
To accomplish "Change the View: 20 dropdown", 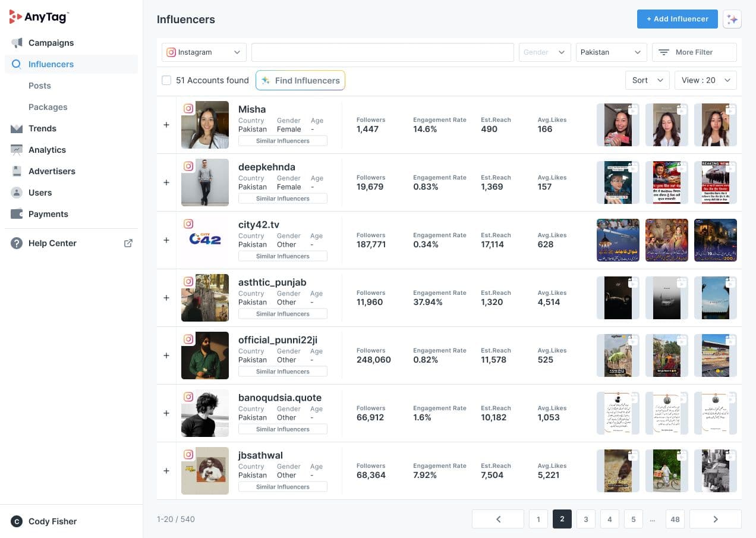I will [705, 80].
